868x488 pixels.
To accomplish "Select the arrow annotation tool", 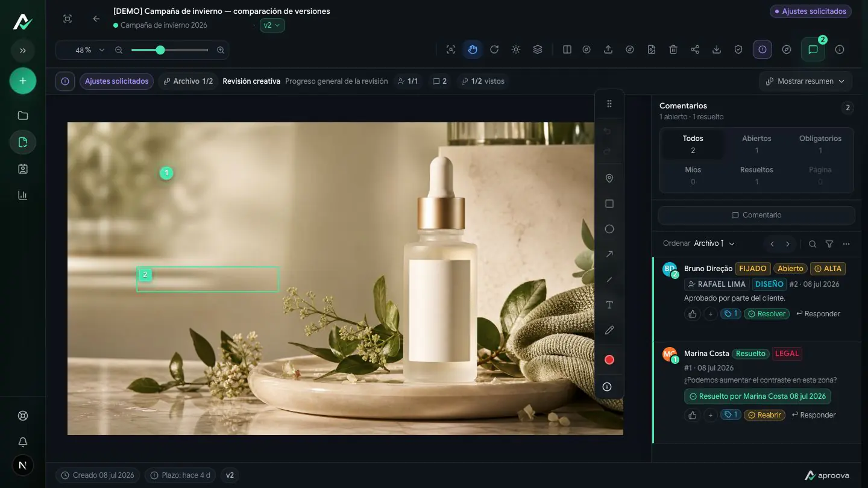I will [609, 254].
